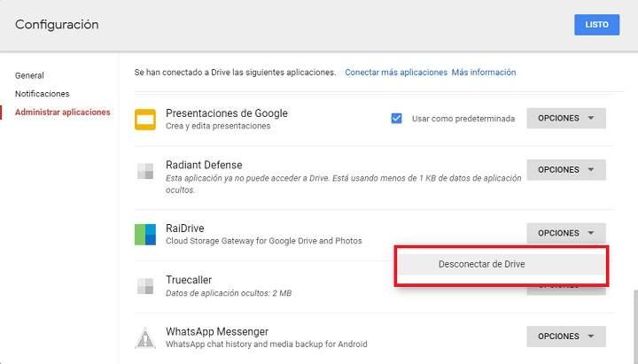Expand OPCIONES menu for Radiant Defense
Image resolution: width=638 pixels, height=364 pixels.
pos(565,170)
